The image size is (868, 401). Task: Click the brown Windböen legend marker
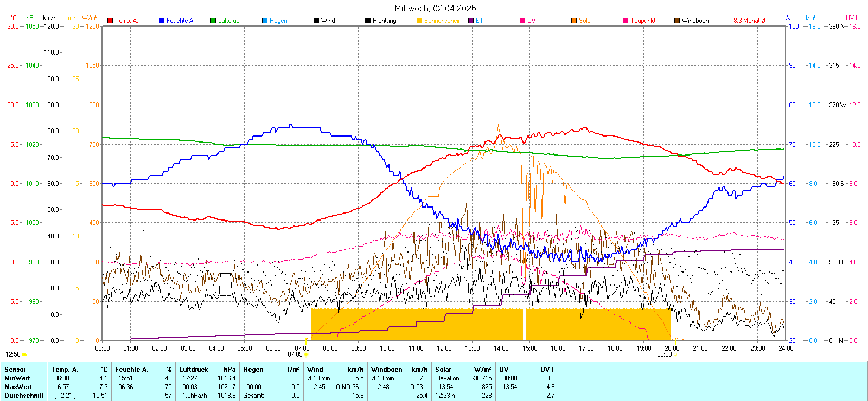(x=677, y=21)
